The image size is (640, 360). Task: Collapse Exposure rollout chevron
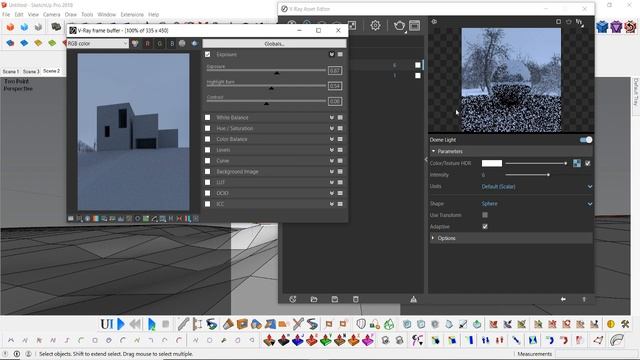(x=331, y=54)
